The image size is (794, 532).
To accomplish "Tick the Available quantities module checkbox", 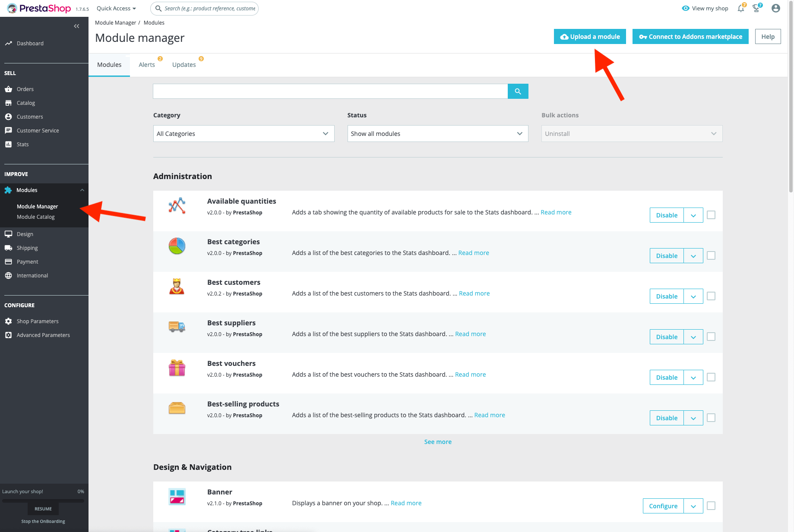I will pos(711,215).
